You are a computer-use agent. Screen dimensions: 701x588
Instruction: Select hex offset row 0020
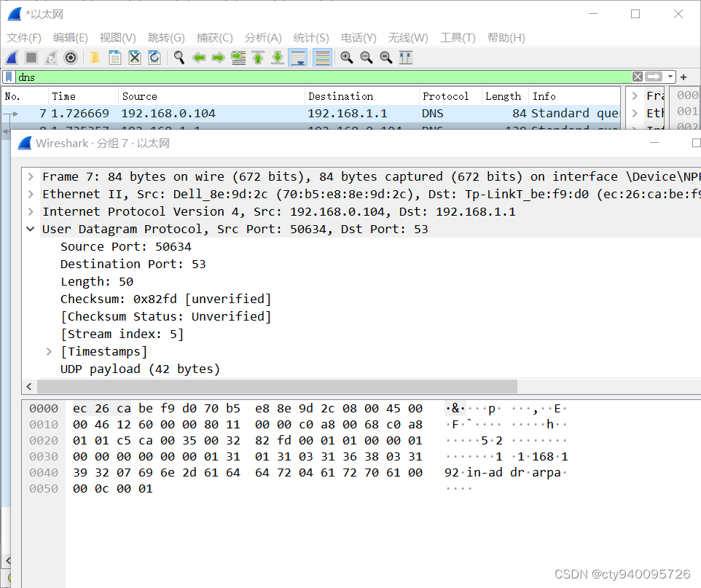(x=44, y=440)
